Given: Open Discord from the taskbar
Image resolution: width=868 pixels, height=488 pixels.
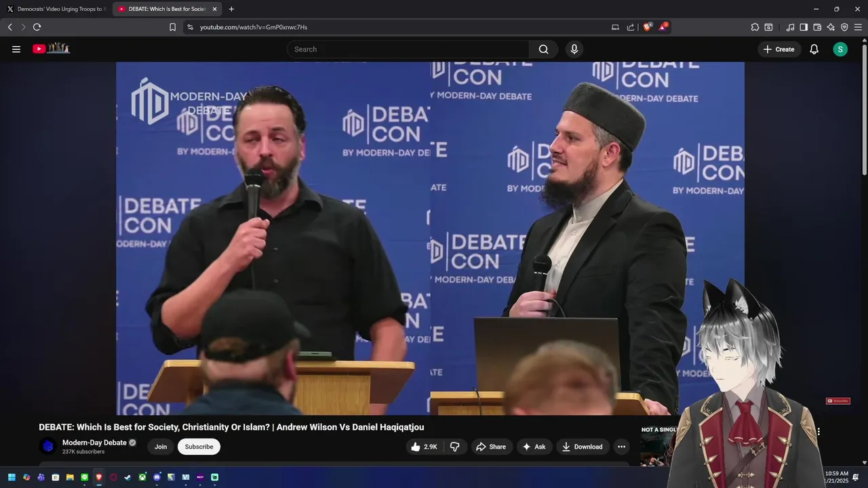Looking at the screenshot, I should [x=157, y=477].
